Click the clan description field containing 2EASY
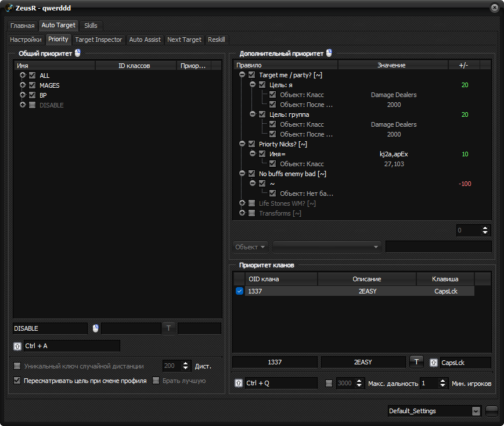The height and width of the screenshot is (426, 504). 363,362
